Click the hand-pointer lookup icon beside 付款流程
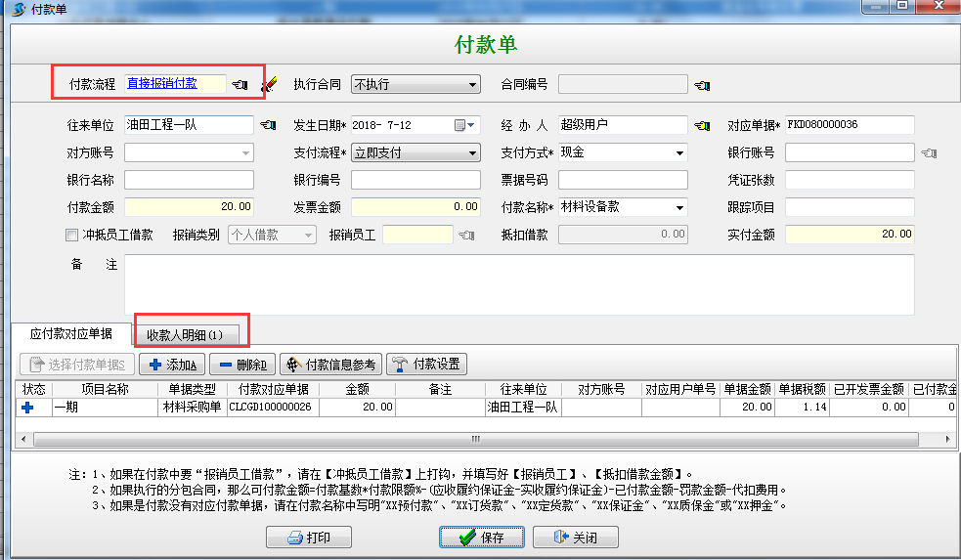This screenshot has height=560, width=961. pyautogui.click(x=240, y=85)
